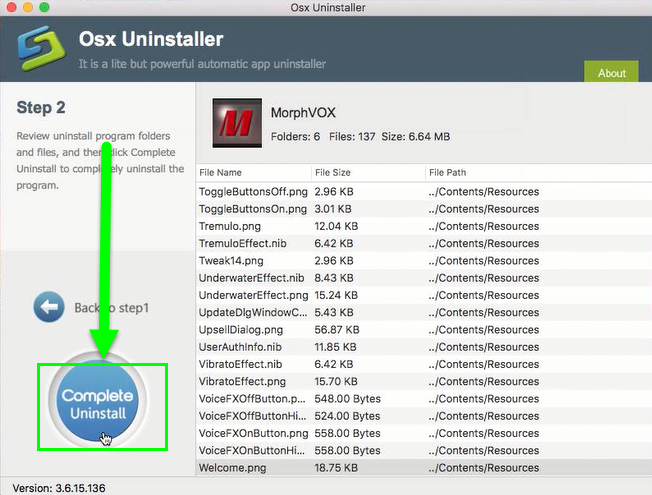This screenshot has height=495, width=652.
Task: Click the 5.43 KB size cell
Action: coord(333,312)
